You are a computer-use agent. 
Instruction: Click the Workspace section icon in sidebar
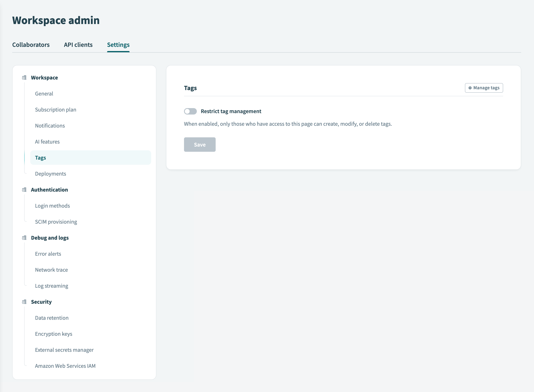point(24,77)
